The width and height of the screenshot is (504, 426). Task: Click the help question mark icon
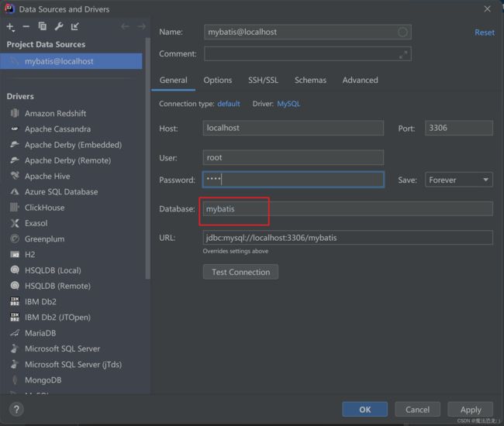tap(16, 409)
